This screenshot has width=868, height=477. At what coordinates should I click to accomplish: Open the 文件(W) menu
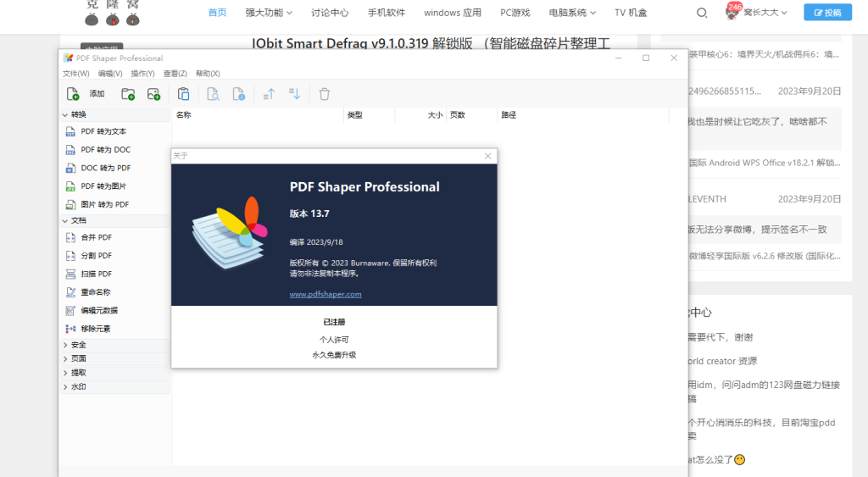[75, 74]
